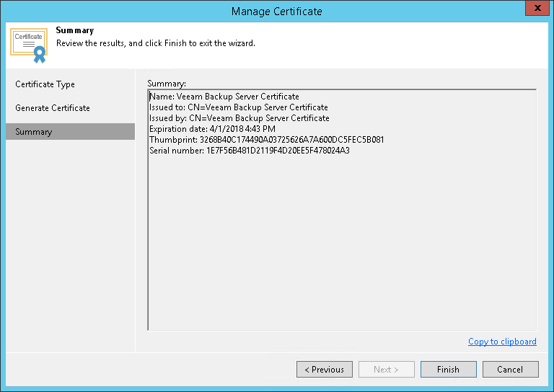This screenshot has width=554, height=392.
Task: Click the Manage Certificate title bar
Action: [x=277, y=11]
